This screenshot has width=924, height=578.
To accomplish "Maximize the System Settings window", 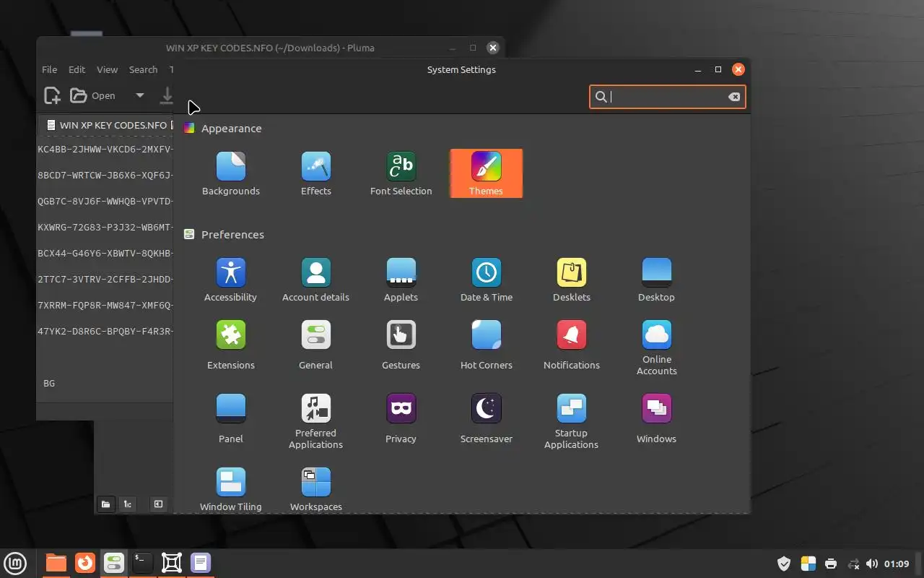I will tap(718, 69).
